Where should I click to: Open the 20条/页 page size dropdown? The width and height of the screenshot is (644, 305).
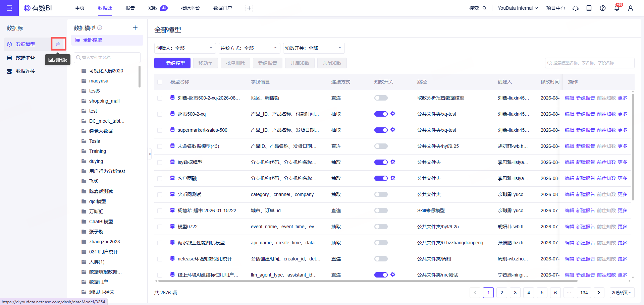[621, 293]
